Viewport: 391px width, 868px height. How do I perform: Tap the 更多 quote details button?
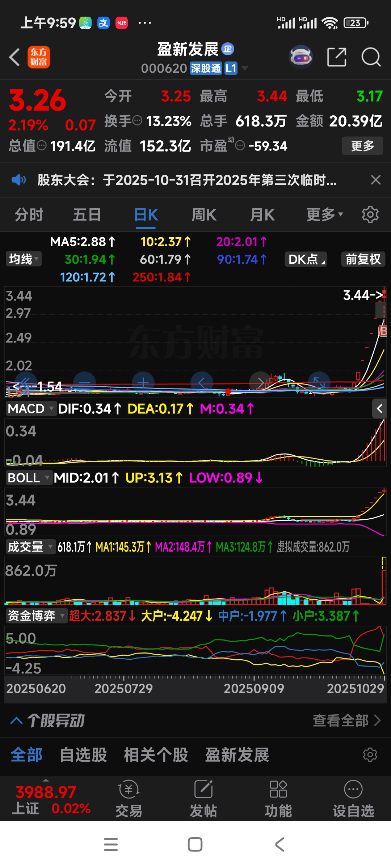362,146
